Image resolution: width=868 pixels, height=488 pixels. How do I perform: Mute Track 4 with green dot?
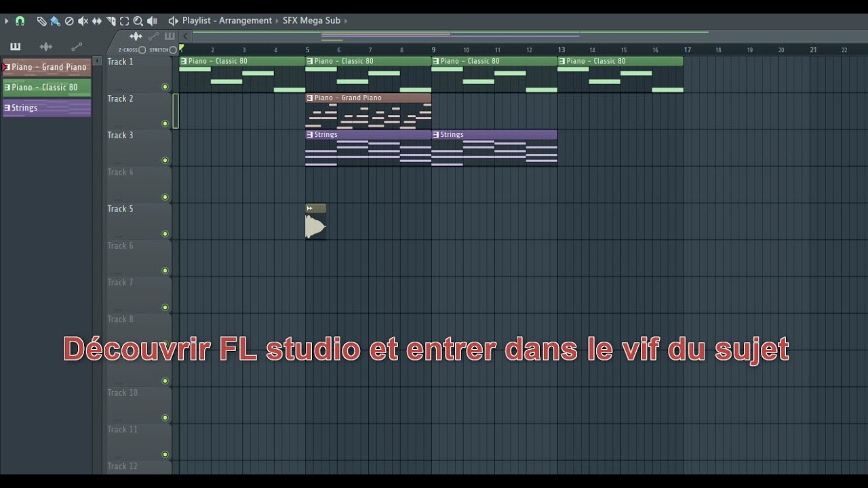pyautogui.click(x=165, y=197)
